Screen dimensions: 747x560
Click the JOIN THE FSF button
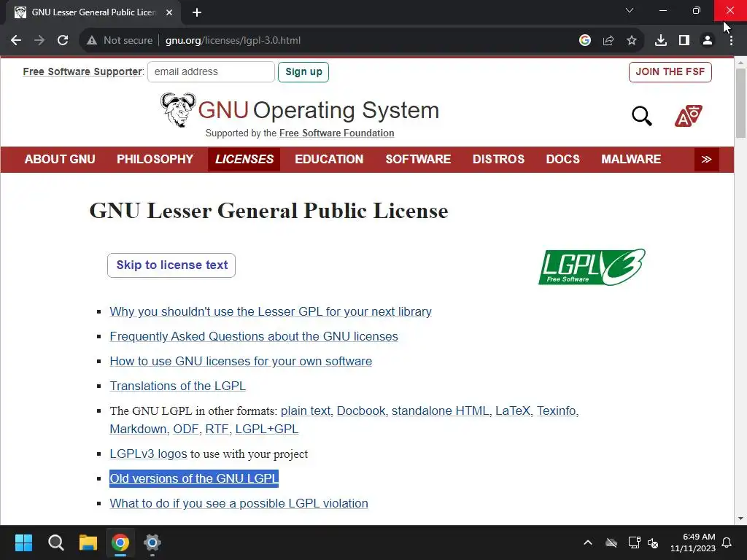point(670,72)
